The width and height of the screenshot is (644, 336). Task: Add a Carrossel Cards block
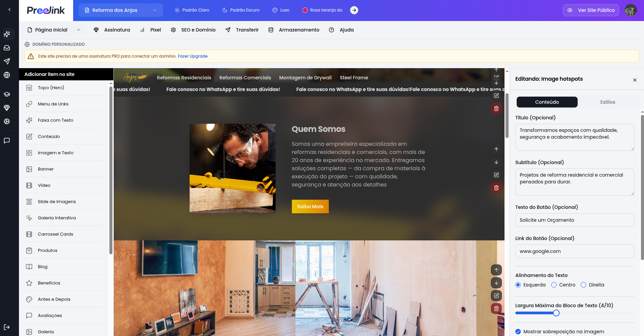pyautogui.click(x=64, y=234)
